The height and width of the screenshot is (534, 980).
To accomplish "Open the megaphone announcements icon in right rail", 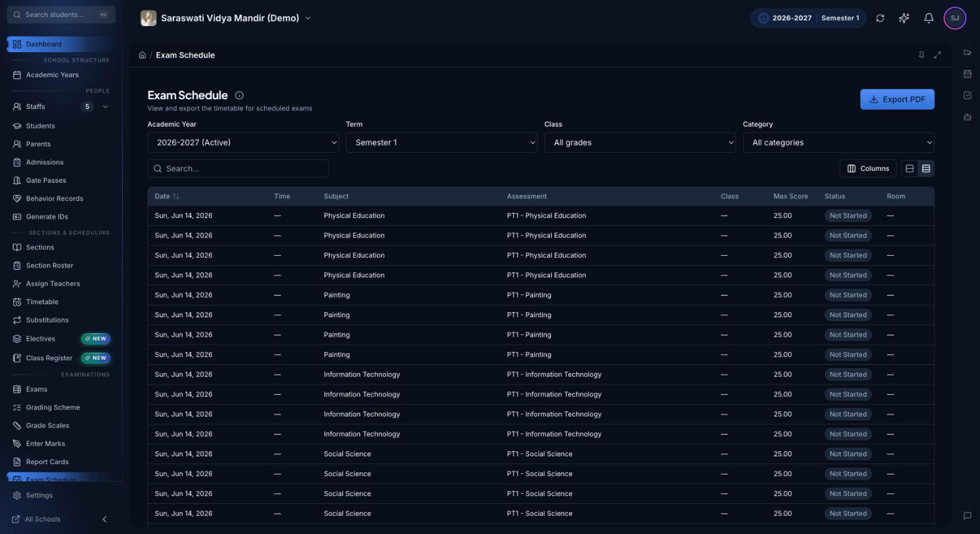I will (967, 53).
